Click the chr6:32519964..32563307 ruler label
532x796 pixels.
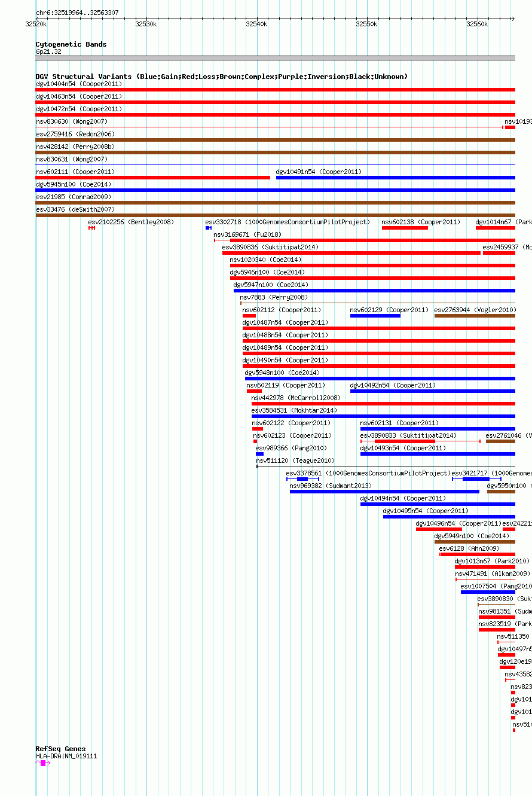[77, 13]
